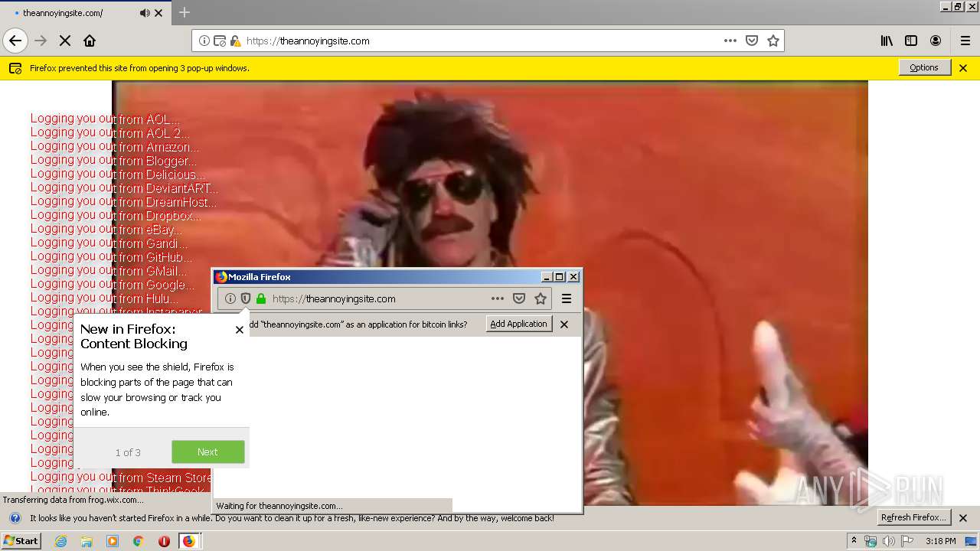Click the Logging you out from Google text
This screenshot has width=980, height=551.
click(x=112, y=285)
